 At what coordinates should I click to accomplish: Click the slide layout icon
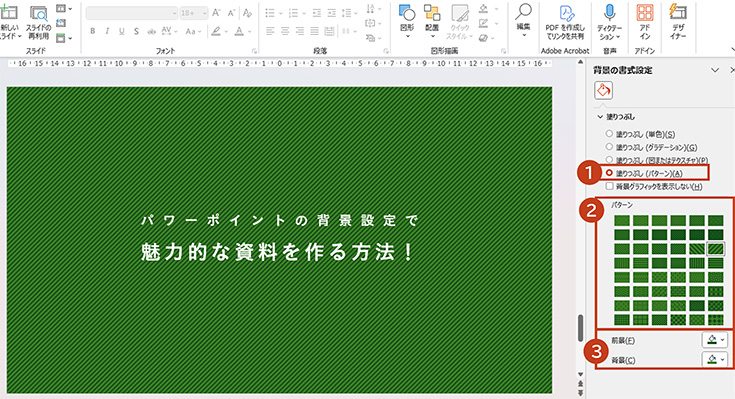[x=61, y=8]
